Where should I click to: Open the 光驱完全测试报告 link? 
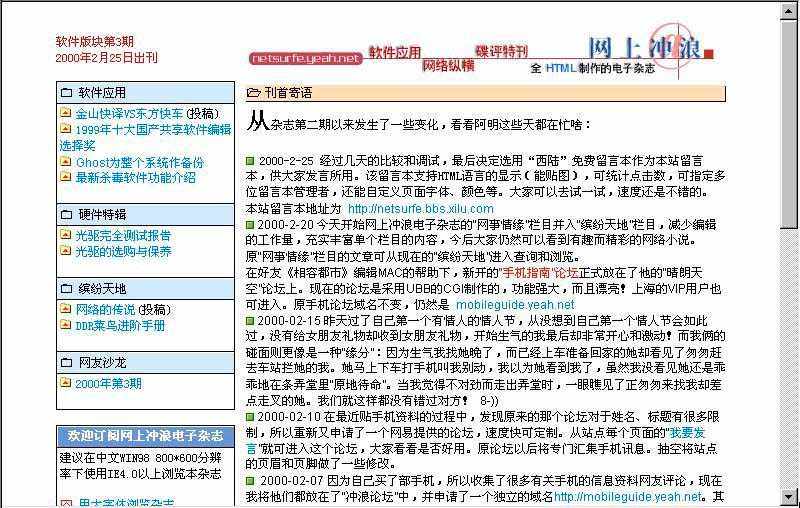[x=123, y=235]
